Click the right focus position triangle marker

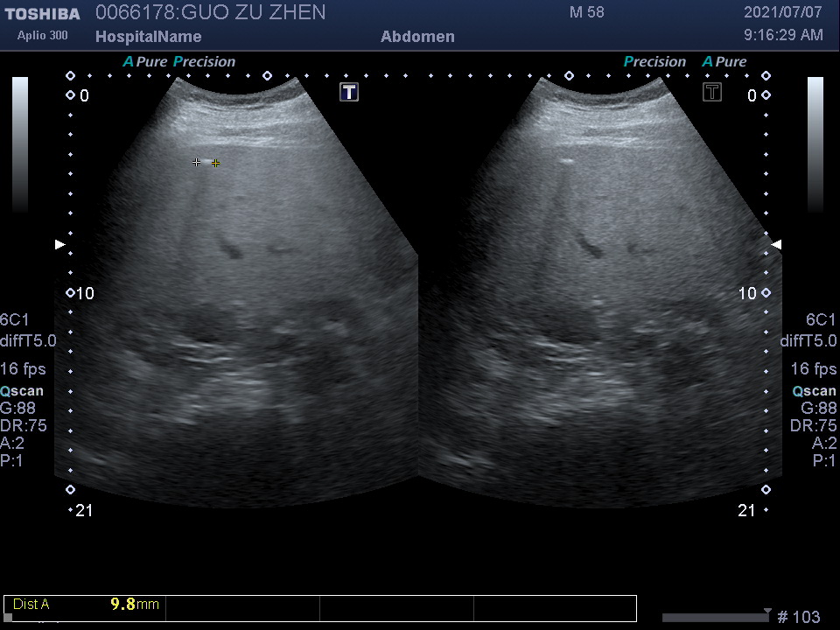(775, 245)
